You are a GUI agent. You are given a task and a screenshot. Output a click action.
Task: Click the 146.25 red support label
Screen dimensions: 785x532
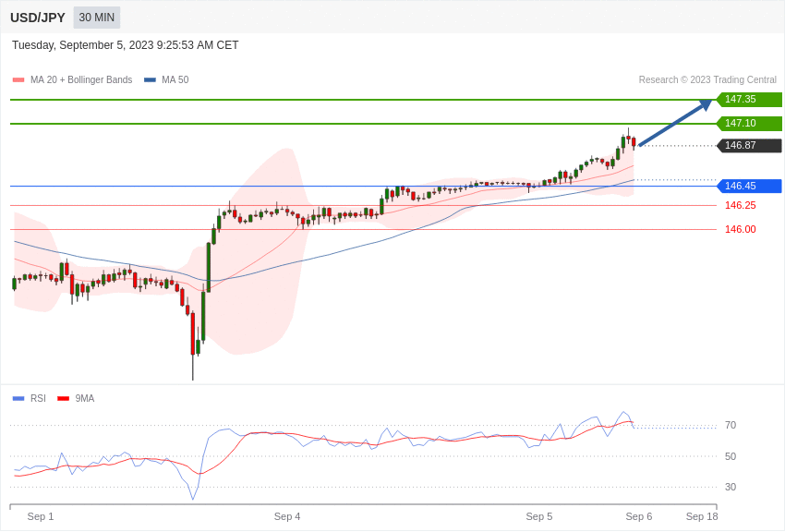coord(741,205)
